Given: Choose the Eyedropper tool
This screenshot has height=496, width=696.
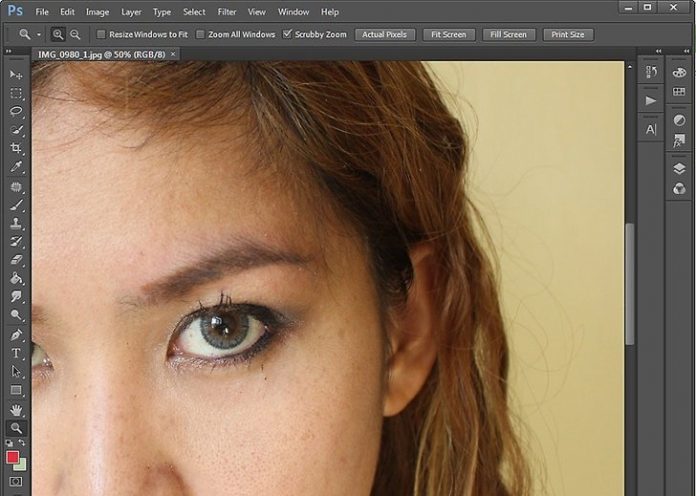Looking at the screenshot, I should pos(16,167).
